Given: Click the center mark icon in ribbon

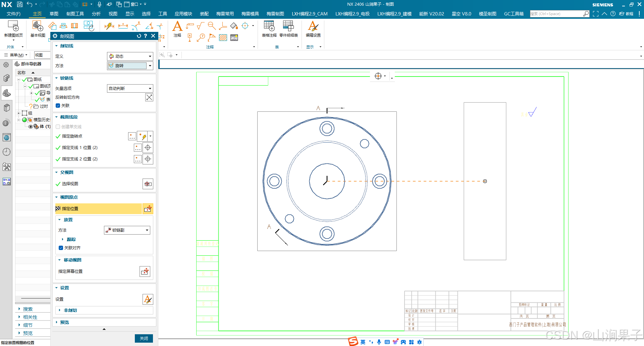Looking at the screenshot, I should coord(245,26).
